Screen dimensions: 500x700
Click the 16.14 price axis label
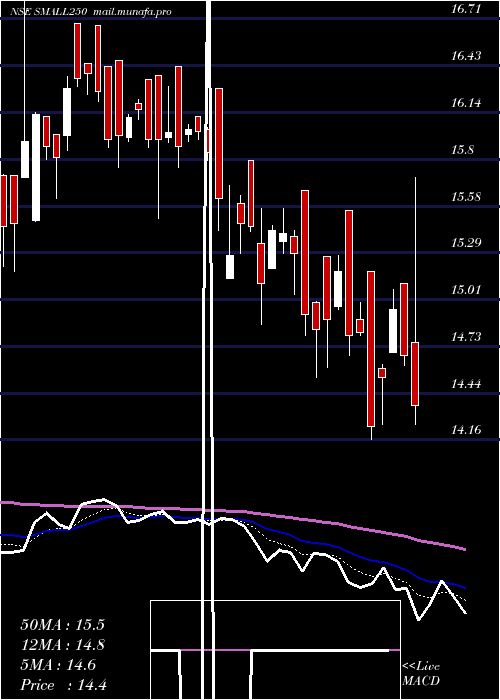(466, 103)
